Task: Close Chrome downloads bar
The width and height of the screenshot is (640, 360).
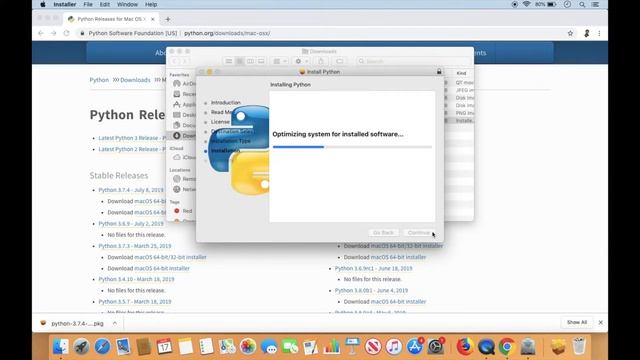Action: coord(600,322)
